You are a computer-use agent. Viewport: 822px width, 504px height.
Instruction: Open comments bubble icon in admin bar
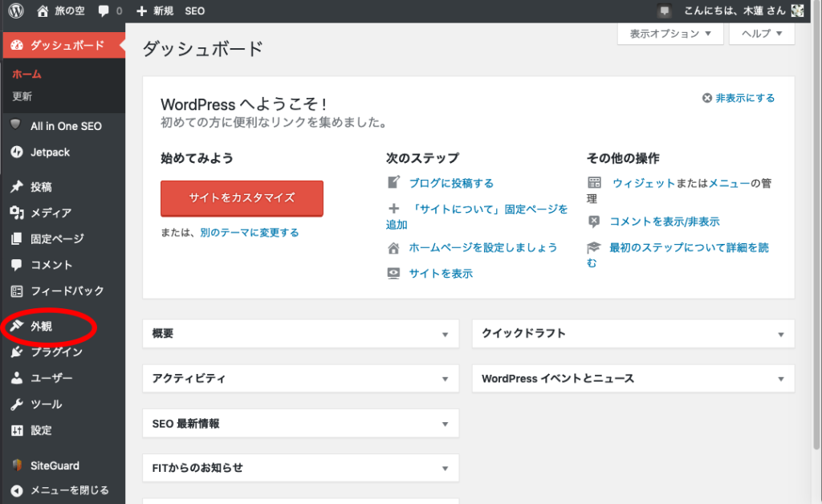tap(104, 11)
